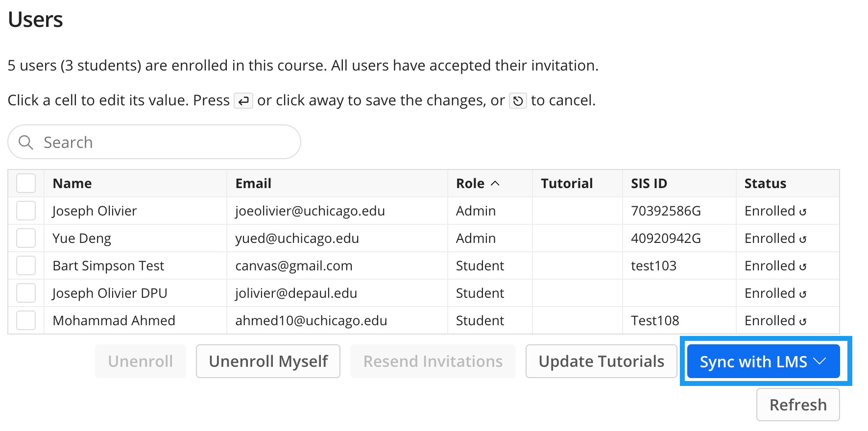Click the Role column sort arrow

click(495, 183)
